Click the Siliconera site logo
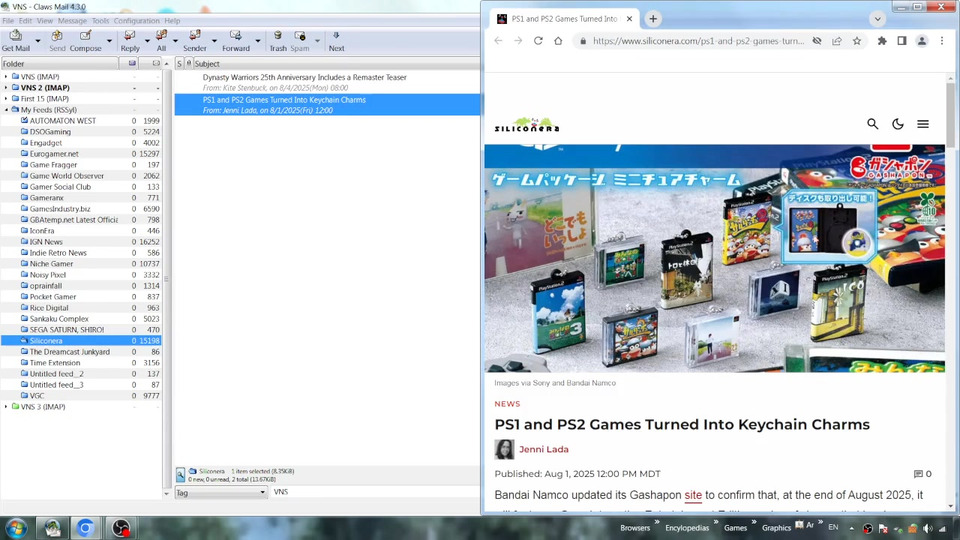 click(x=527, y=124)
